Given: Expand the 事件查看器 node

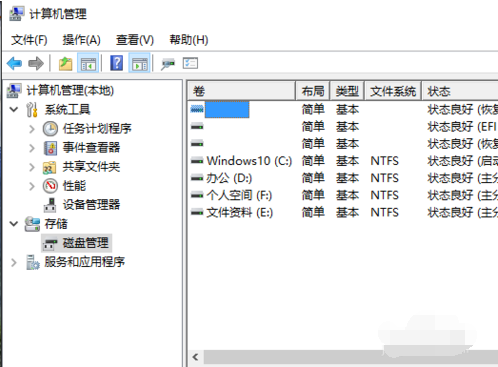Looking at the screenshot, I should point(32,148).
